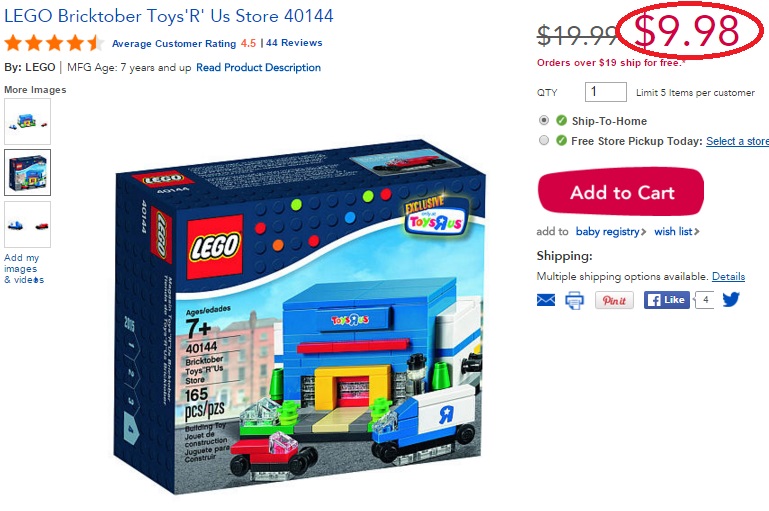Select the Ship-To-Home radio option
The width and height of the screenshot is (769, 511).
point(543,120)
